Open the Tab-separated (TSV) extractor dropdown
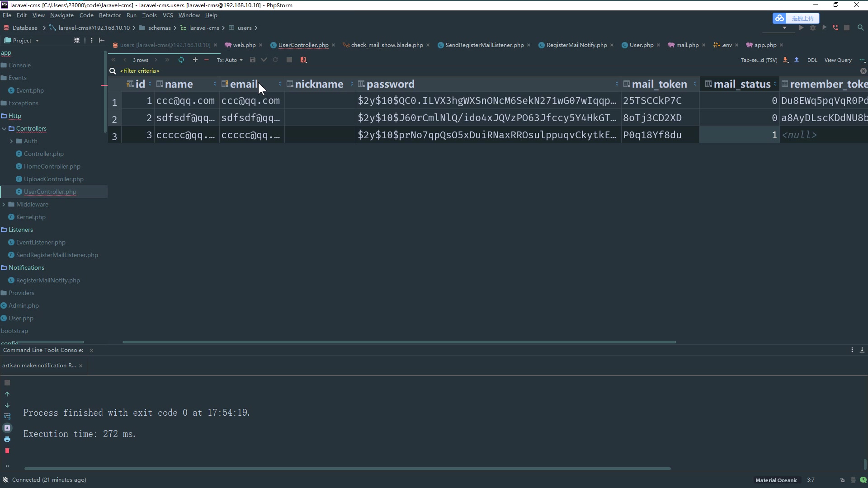868x488 pixels. click(x=759, y=60)
